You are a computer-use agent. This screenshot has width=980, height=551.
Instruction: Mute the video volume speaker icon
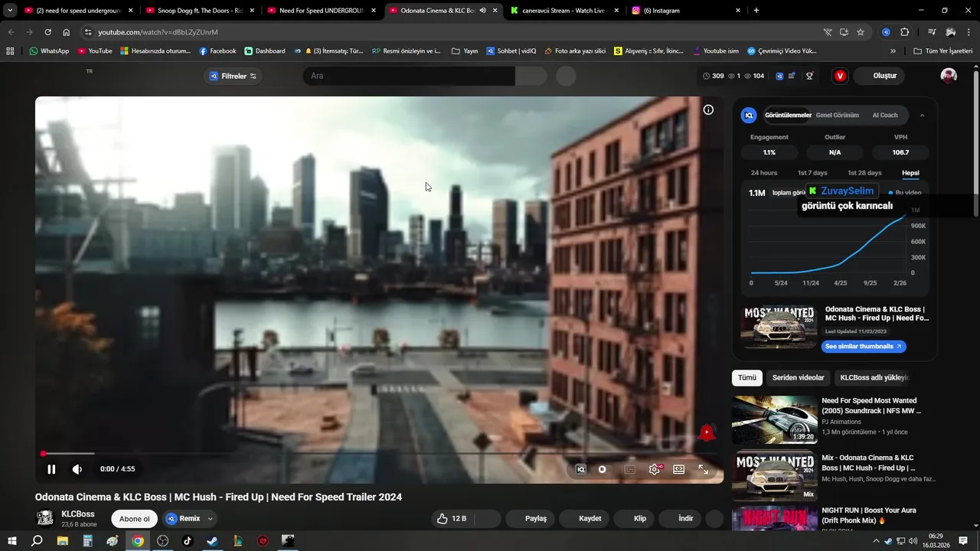(x=77, y=469)
